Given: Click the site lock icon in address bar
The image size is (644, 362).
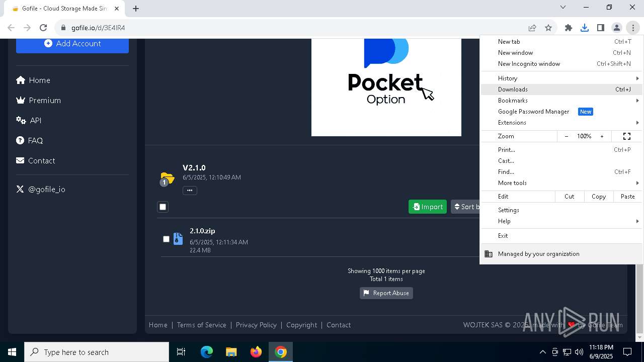Looking at the screenshot, I should click(63, 28).
